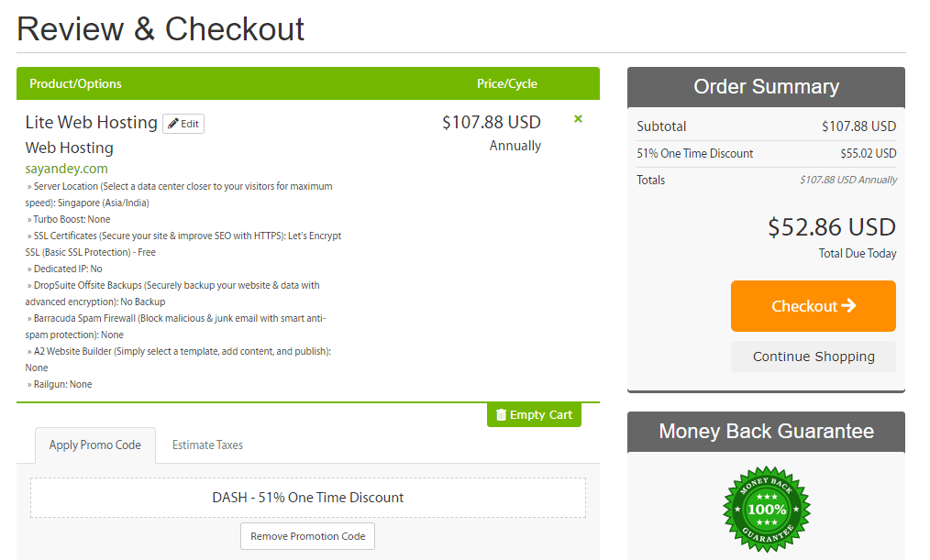Switch to the Apply Promo Code tab
Screen dimensions: 930x560
[x=94, y=445]
